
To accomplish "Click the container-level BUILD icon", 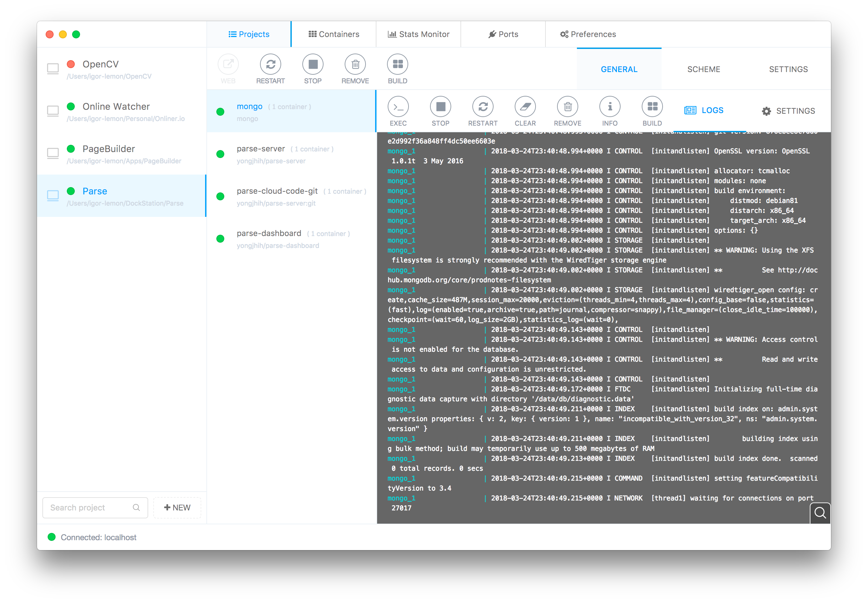I will point(652,107).
